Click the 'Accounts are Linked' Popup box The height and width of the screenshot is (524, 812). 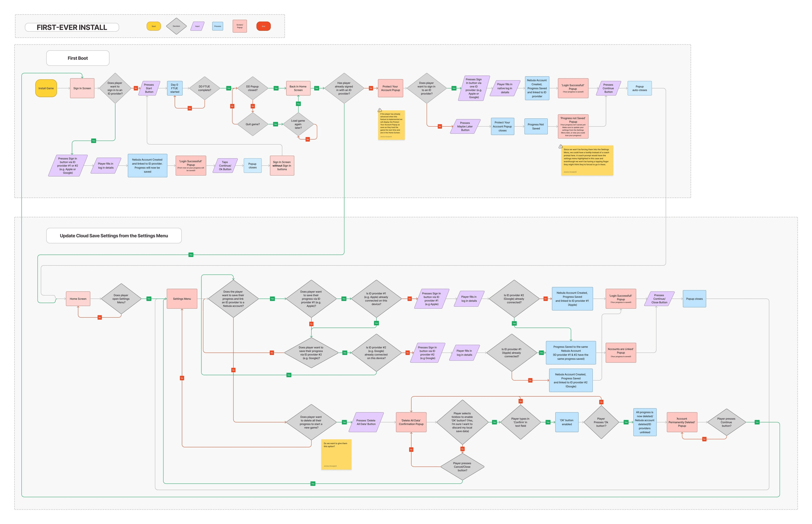[621, 353]
